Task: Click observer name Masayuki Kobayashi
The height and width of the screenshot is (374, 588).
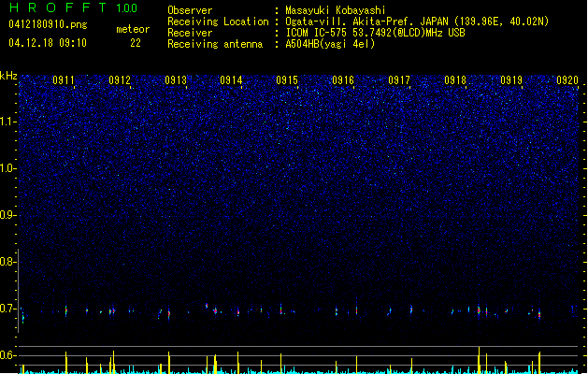Action: click(336, 10)
